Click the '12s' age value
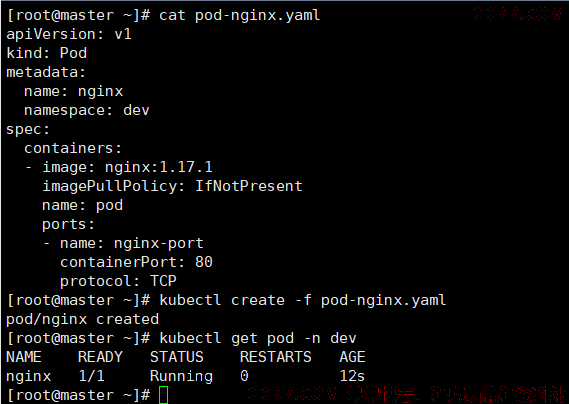The width and height of the screenshot is (569, 404). [x=352, y=376]
